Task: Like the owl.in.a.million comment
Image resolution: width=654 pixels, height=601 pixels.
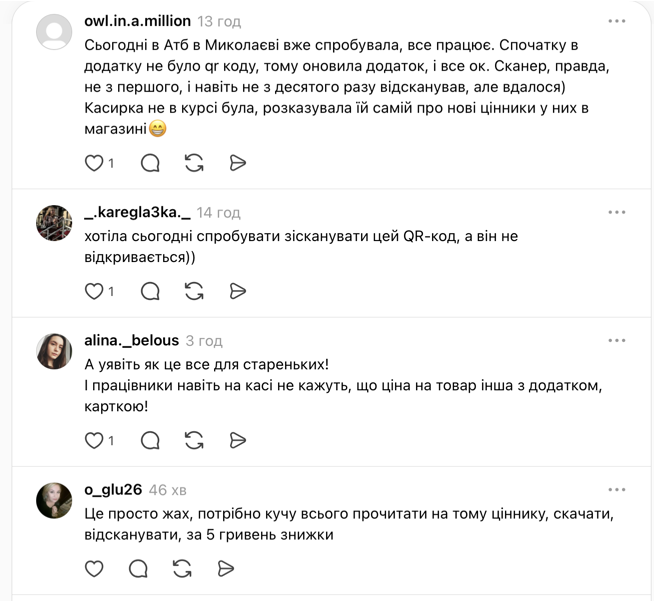Action: (x=94, y=163)
